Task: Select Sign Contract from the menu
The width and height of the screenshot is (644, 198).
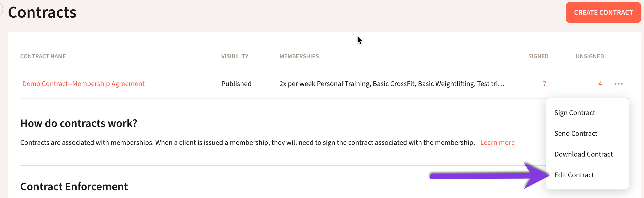Action: [575, 113]
